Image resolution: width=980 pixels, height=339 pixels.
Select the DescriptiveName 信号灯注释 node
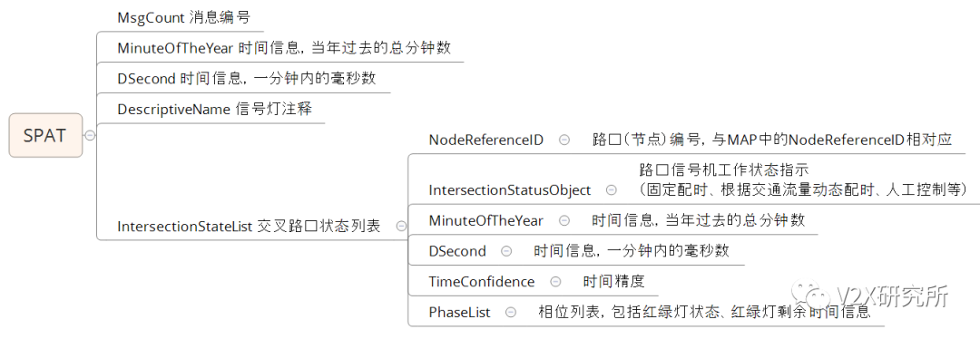[x=214, y=109]
